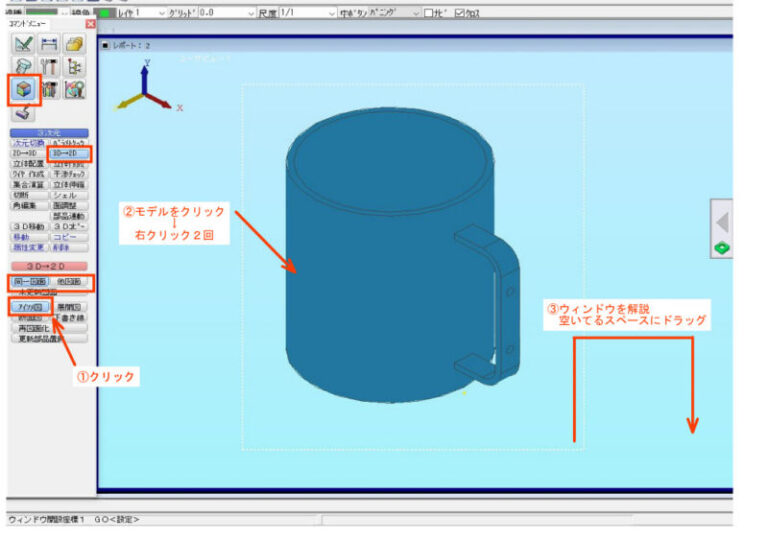The image size is (768, 540).
Task: Click the viewport window control box icon
Action: (x=105, y=45)
